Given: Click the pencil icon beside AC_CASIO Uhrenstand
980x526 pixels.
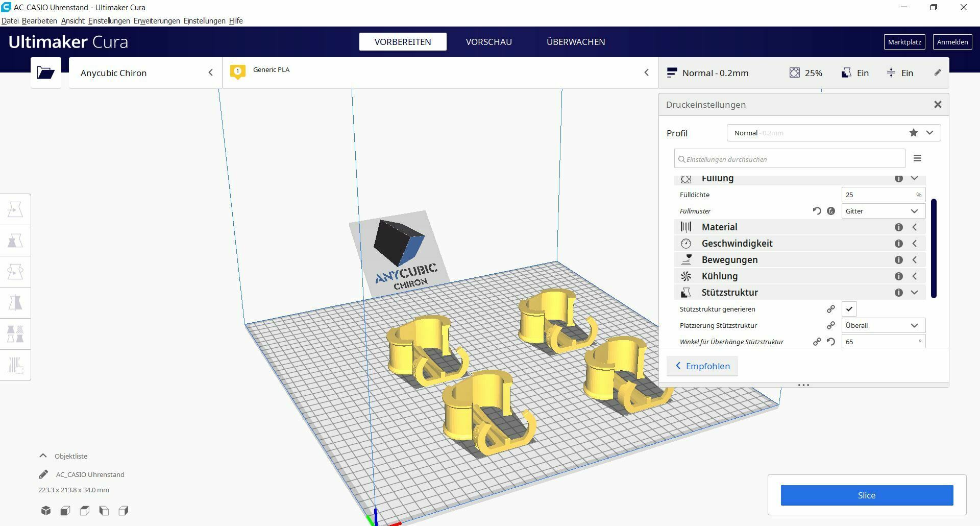Looking at the screenshot, I should [43, 474].
